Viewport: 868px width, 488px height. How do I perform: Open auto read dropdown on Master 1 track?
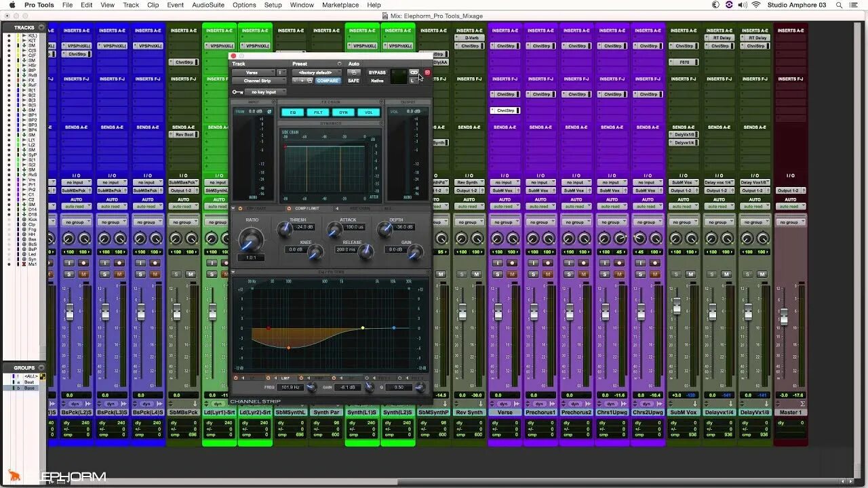pos(790,206)
